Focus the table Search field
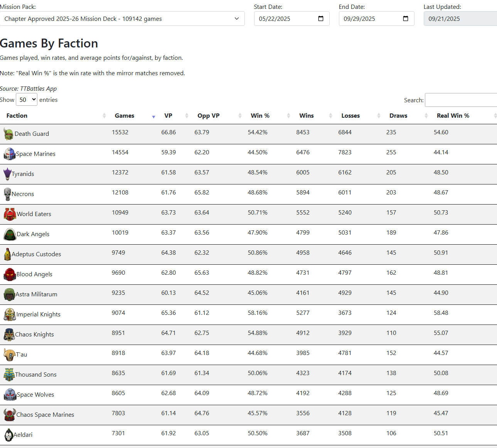This screenshot has height=448, width=497. pos(461,100)
